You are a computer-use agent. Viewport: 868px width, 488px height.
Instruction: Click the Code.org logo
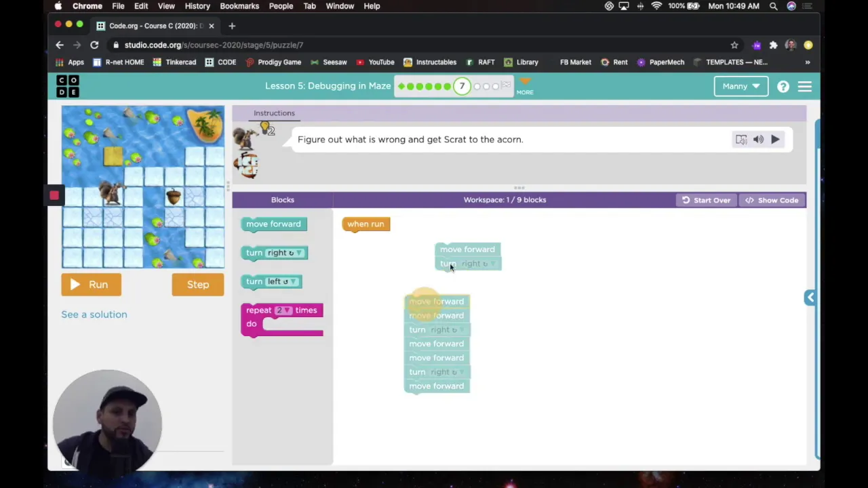tap(68, 86)
